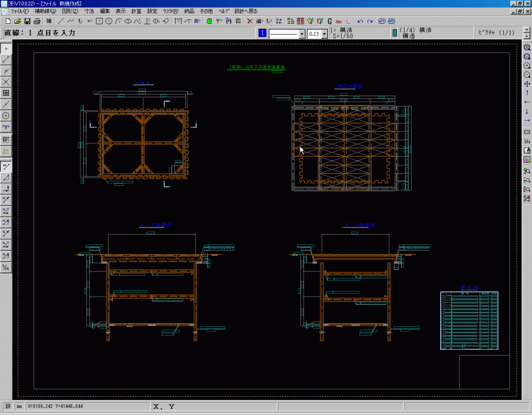The image size is (532, 415).
Task: Open the 寸法 menu
Action: [89, 11]
